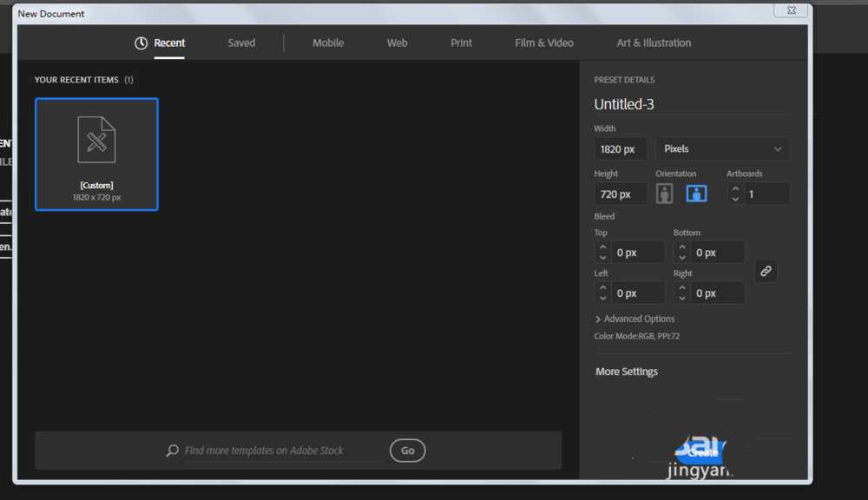Choose landscape orientation icon
The height and width of the screenshot is (500, 868).
click(x=696, y=194)
